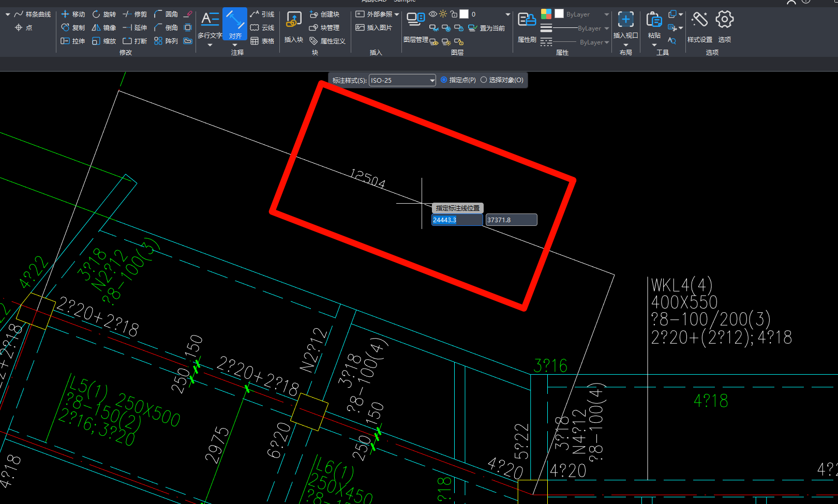Toggle layer visibility eye icon
Viewport: 838px width, 504px height.
pyautogui.click(x=433, y=14)
